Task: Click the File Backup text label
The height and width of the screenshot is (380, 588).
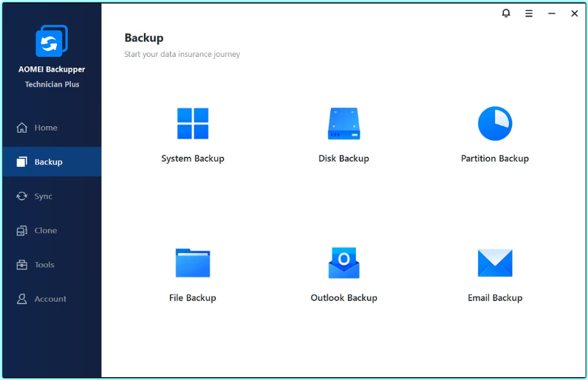Action: [193, 298]
